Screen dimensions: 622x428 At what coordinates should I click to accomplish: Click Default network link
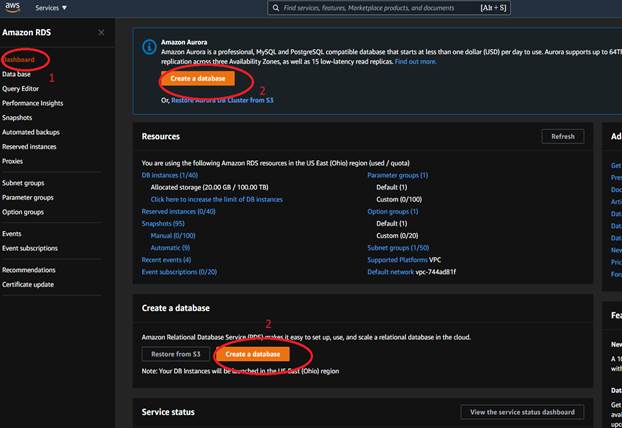pos(391,272)
